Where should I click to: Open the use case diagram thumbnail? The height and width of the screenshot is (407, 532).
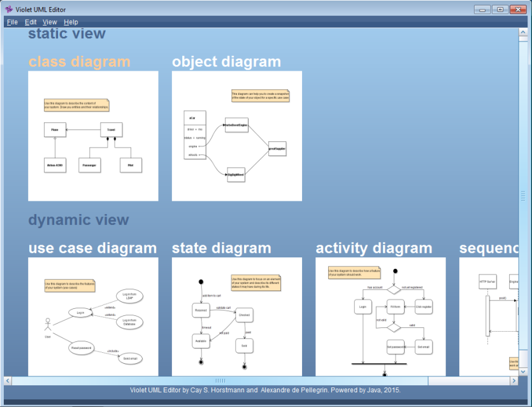[x=93, y=317]
